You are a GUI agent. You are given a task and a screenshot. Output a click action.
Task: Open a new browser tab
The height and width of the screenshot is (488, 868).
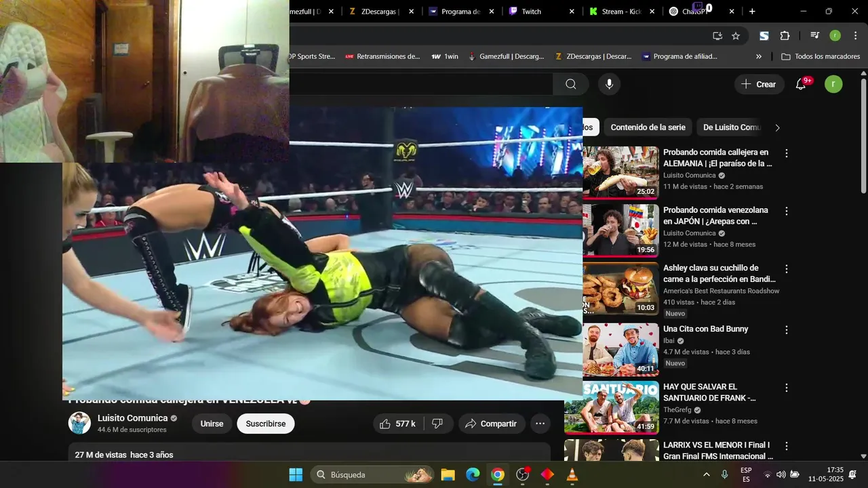coord(752,12)
